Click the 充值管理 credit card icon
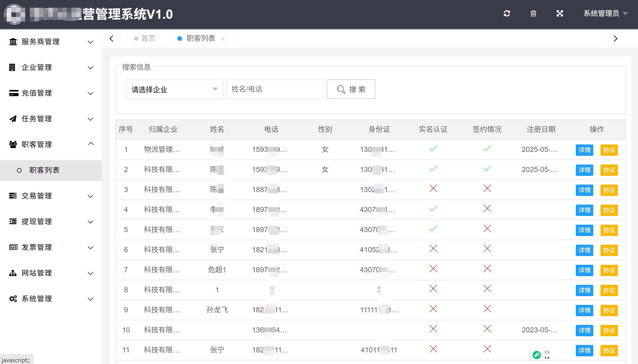 coord(13,93)
